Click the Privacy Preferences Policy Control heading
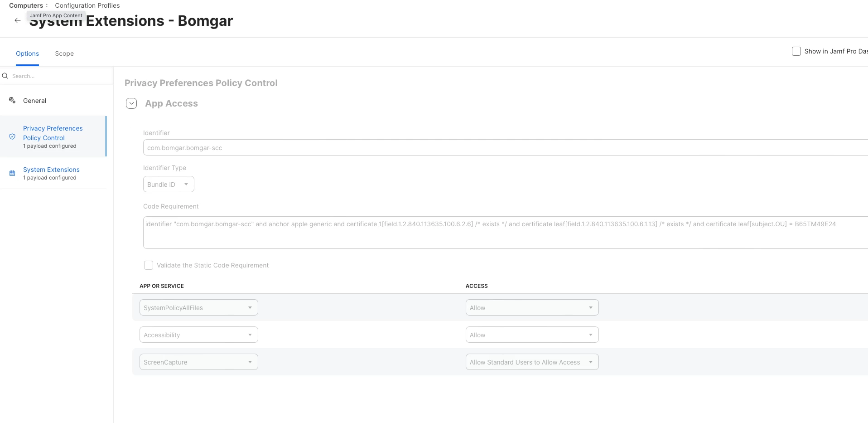 click(201, 83)
